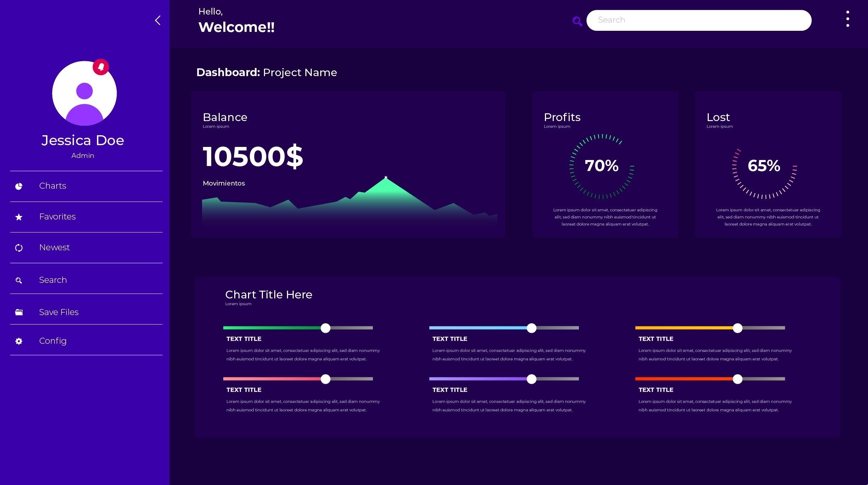Collapse the sidebar using the chevron arrow
Screen dimensions: 868x485
pyautogui.click(x=157, y=20)
